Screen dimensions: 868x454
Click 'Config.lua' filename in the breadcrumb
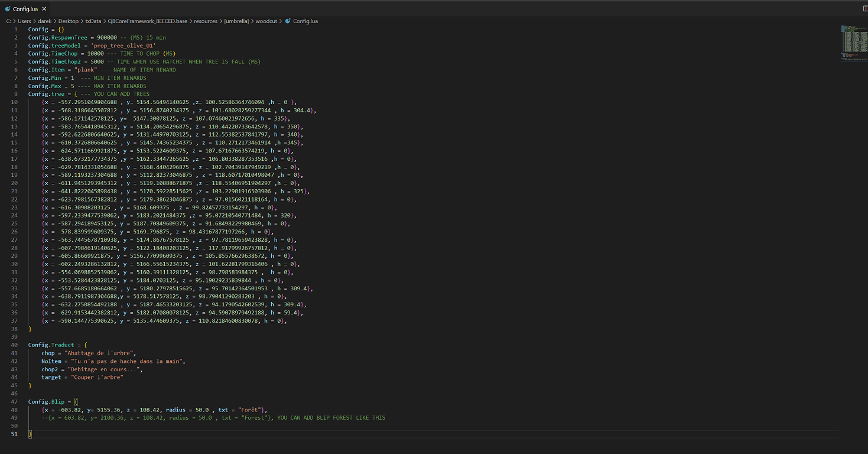[305, 21]
